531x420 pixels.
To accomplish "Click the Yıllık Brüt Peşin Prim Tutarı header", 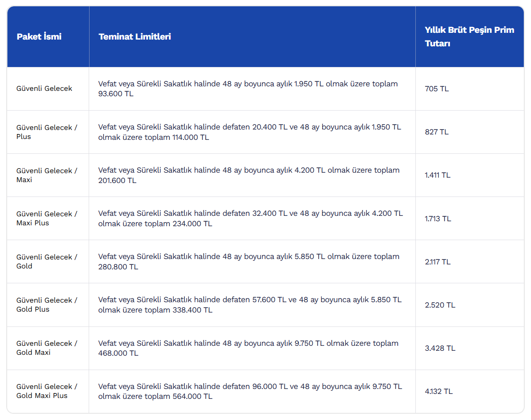I will tap(469, 37).
